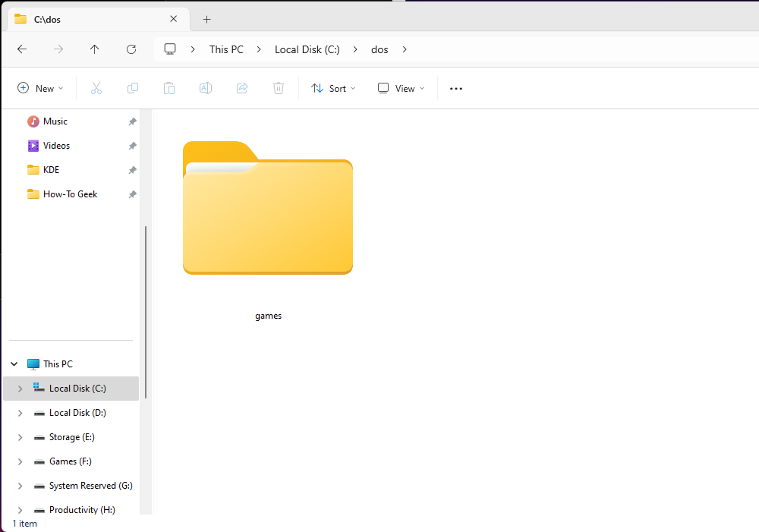The height and width of the screenshot is (532, 759).
Task: Go back with the left arrow
Action: pos(22,49)
